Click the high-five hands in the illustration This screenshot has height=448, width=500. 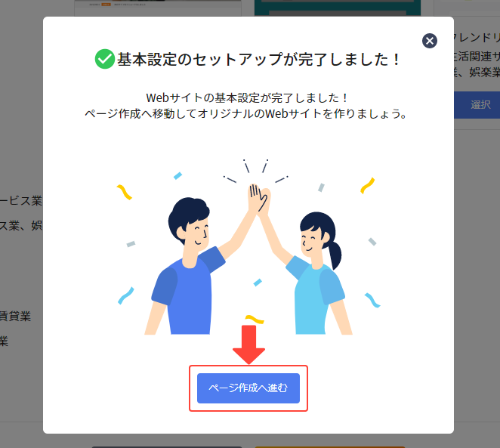click(259, 199)
